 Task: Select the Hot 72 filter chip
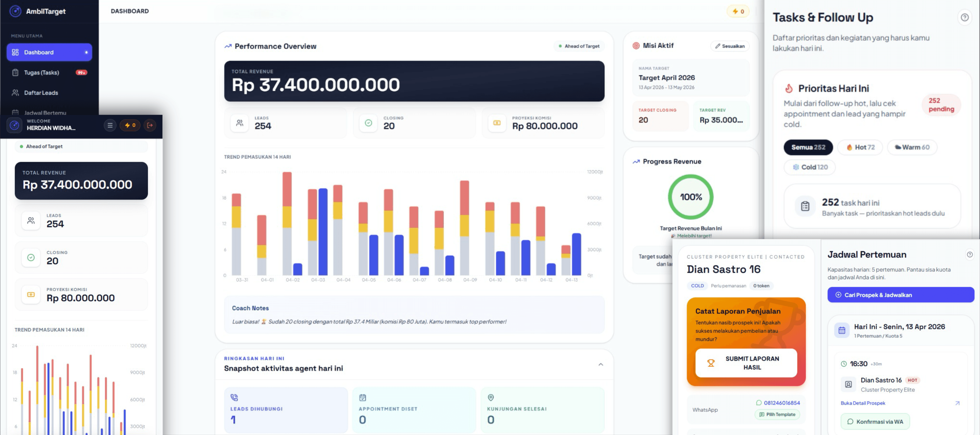coord(861,147)
